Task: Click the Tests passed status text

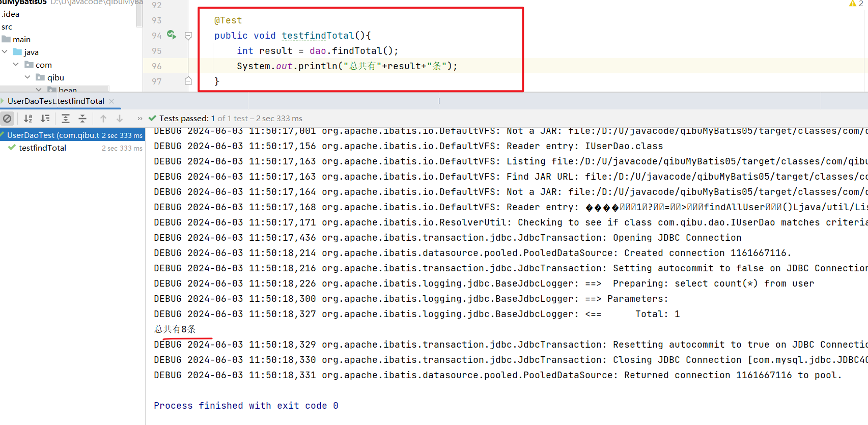Action: [231, 119]
